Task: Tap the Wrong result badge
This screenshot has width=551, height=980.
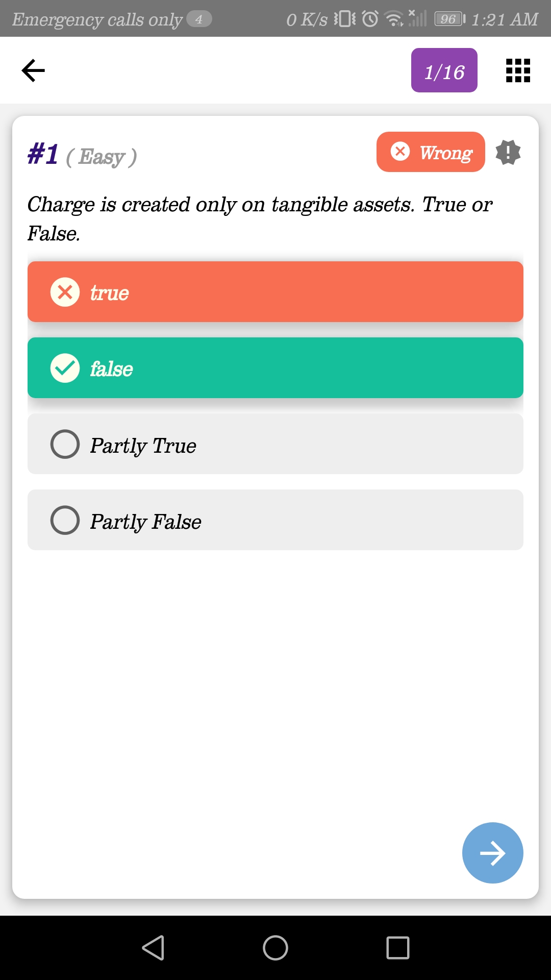Action: click(431, 152)
